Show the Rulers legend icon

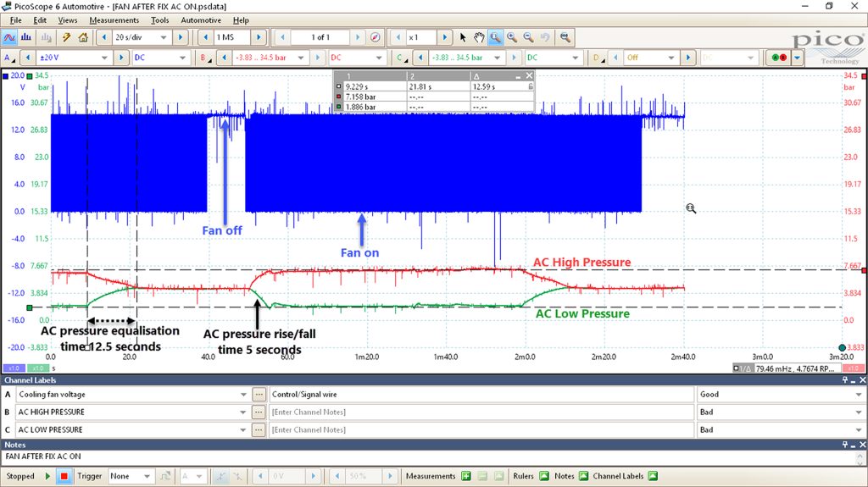544,476
